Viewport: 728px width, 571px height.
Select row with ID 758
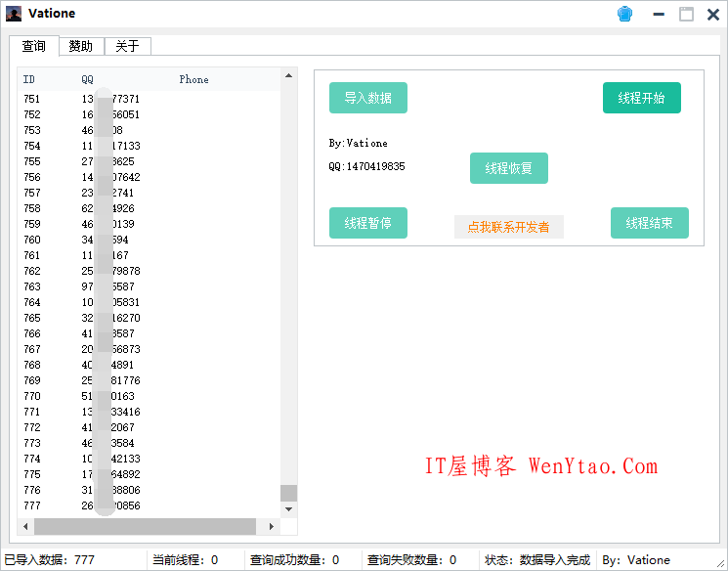coord(149,208)
